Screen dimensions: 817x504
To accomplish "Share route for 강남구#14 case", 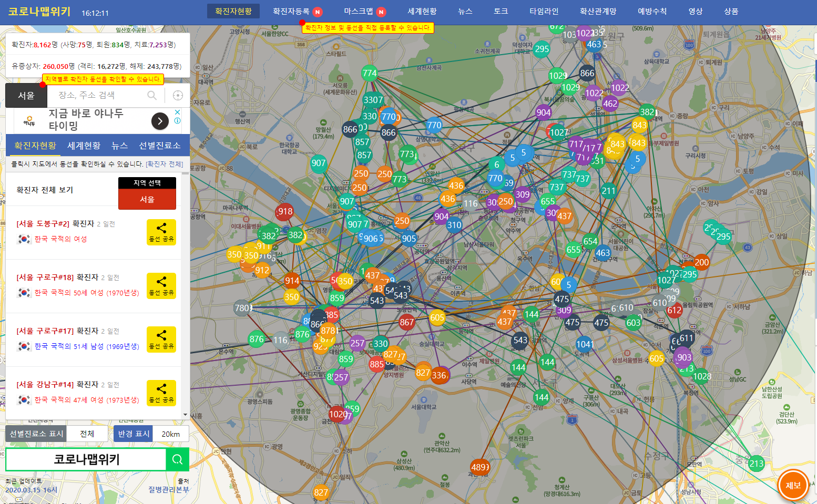I will point(161,393).
